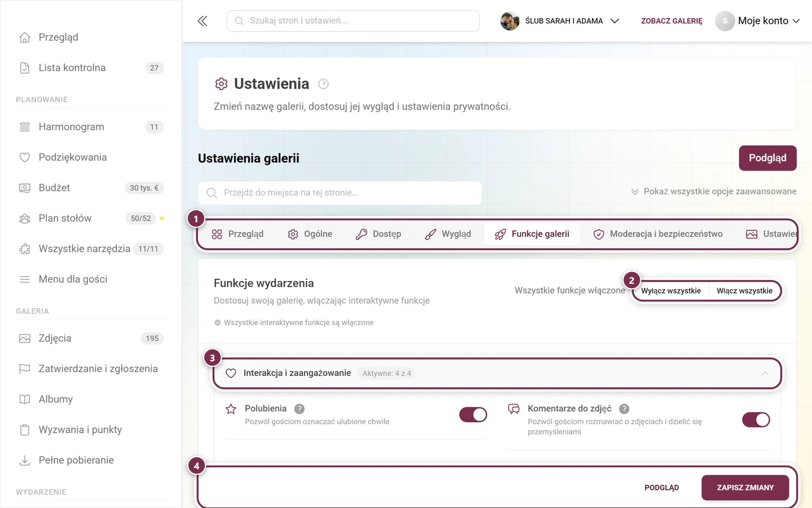812x508 pixels.
Task: Disable the Polubienia toggle
Action: point(473,415)
